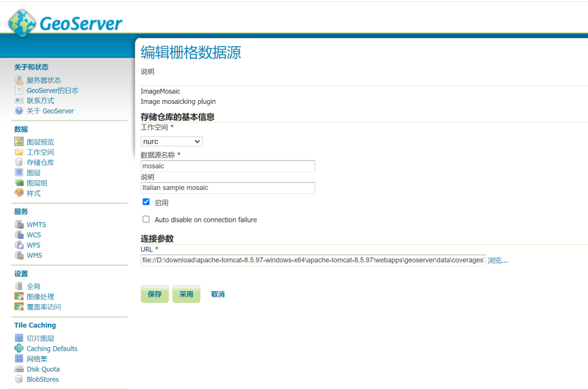
Task: Open 样式 sidebar link
Action: click(33, 193)
